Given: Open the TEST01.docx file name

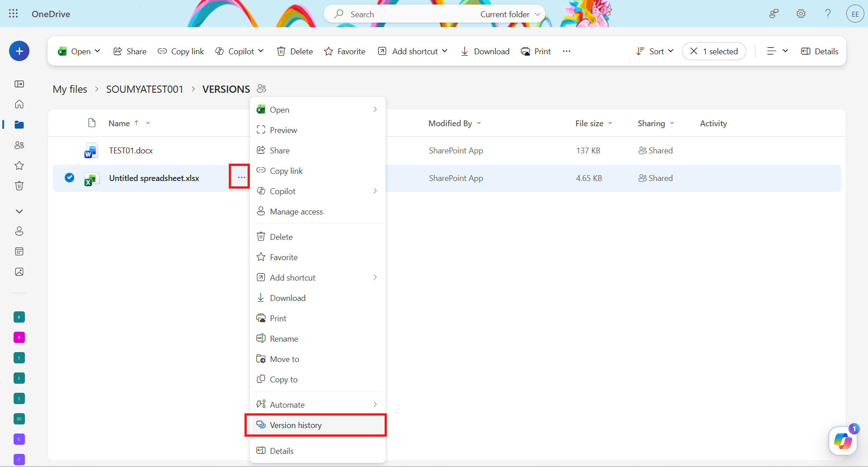Looking at the screenshot, I should (131, 151).
